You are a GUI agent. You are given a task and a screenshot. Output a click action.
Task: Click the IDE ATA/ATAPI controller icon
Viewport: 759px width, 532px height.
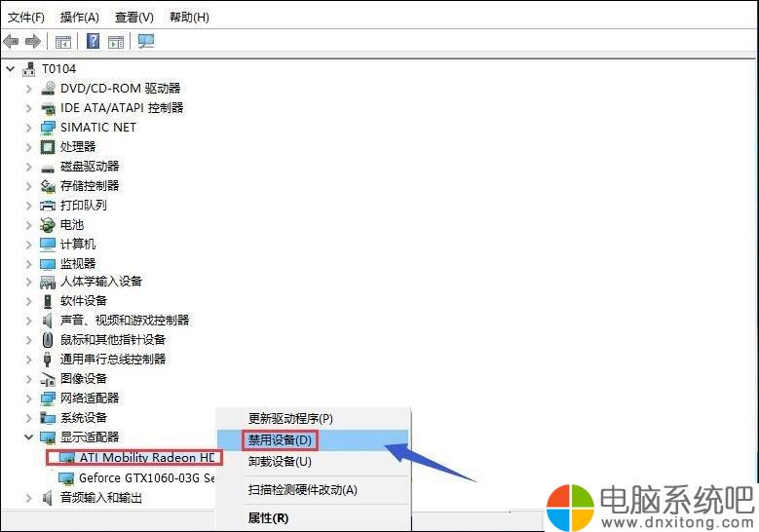coord(48,108)
